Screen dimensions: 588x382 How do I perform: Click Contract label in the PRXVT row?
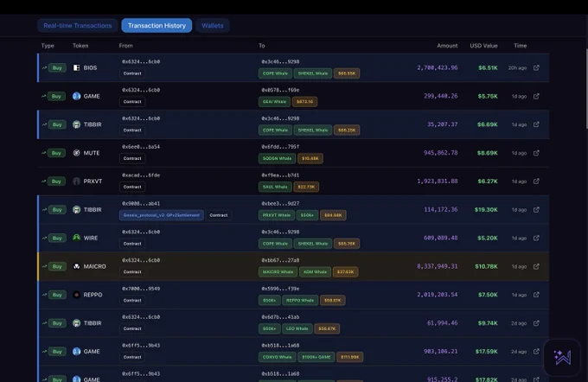point(132,187)
